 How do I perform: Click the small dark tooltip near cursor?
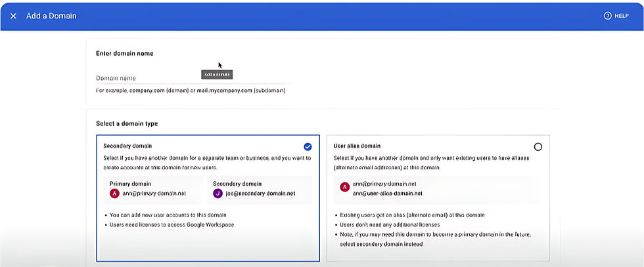coord(217,75)
